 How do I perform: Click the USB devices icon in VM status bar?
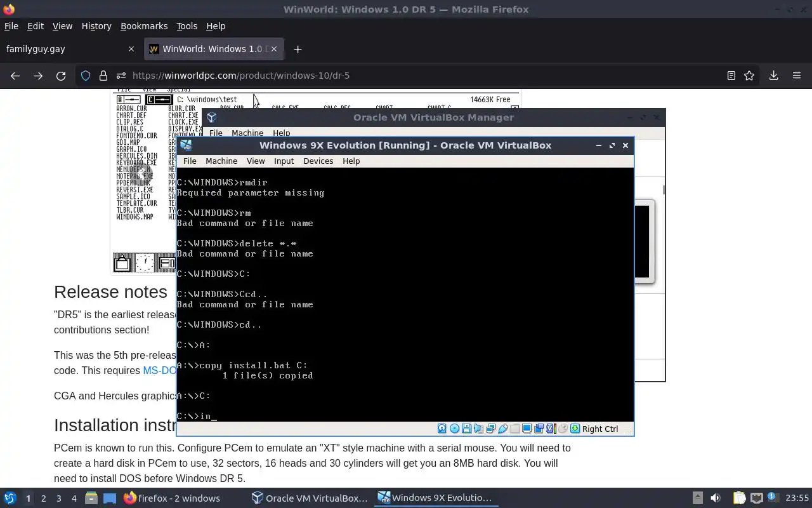coord(502,429)
